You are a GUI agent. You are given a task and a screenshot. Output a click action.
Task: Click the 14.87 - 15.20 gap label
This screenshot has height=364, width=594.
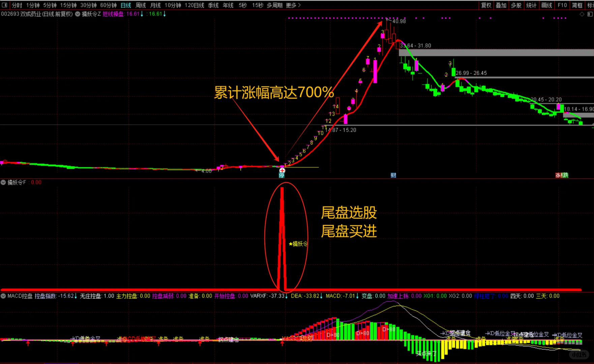point(340,130)
